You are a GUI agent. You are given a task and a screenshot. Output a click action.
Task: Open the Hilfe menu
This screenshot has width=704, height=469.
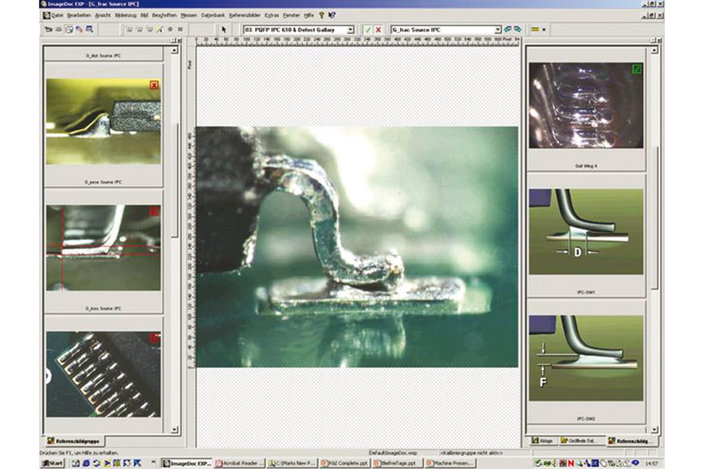coord(309,15)
